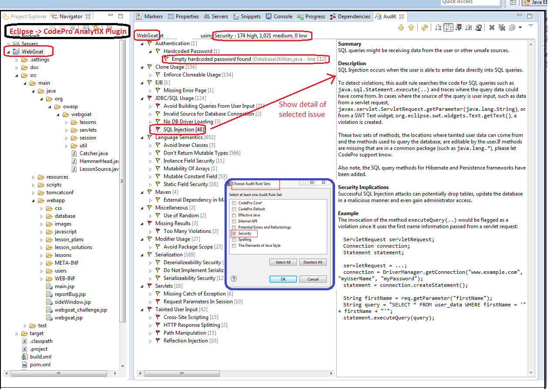
Task: Click the re-run audit refresh icon
Action: pos(424,27)
